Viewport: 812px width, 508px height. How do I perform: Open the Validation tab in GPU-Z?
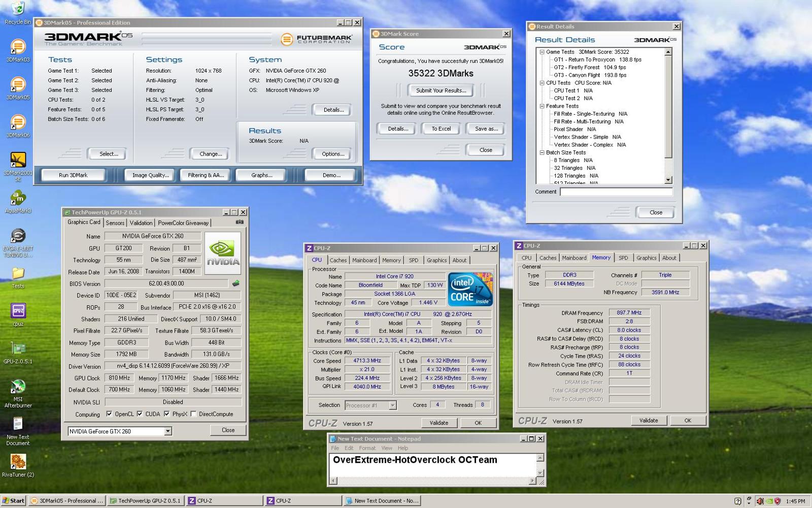pyautogui.click(x=141, y=223)
